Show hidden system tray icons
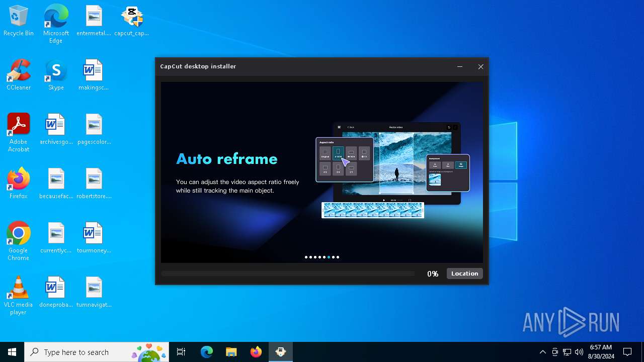The image size is (644, 362). point(542,352)
